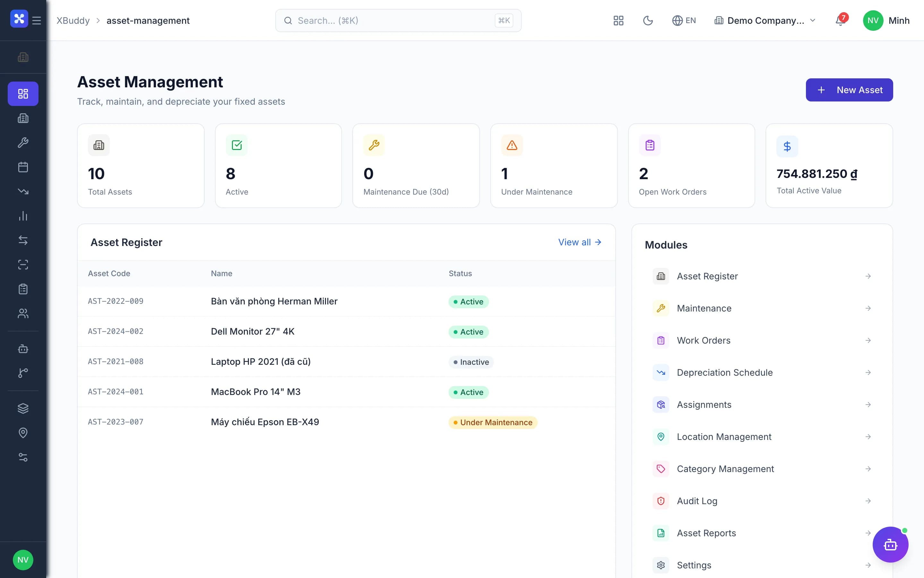Open the dashboard grid icon in sidebar
The height and width of the screenshot is (578, 924).
click(23, 94)
